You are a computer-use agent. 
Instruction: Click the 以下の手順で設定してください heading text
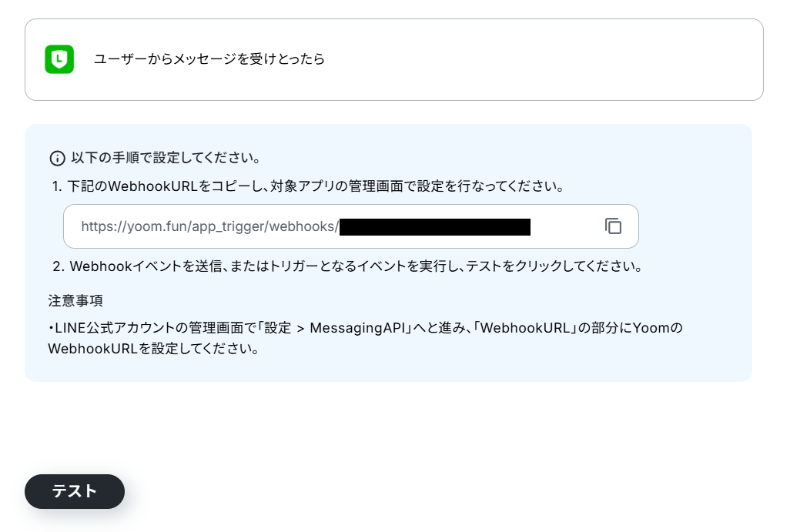coord(166,158)
